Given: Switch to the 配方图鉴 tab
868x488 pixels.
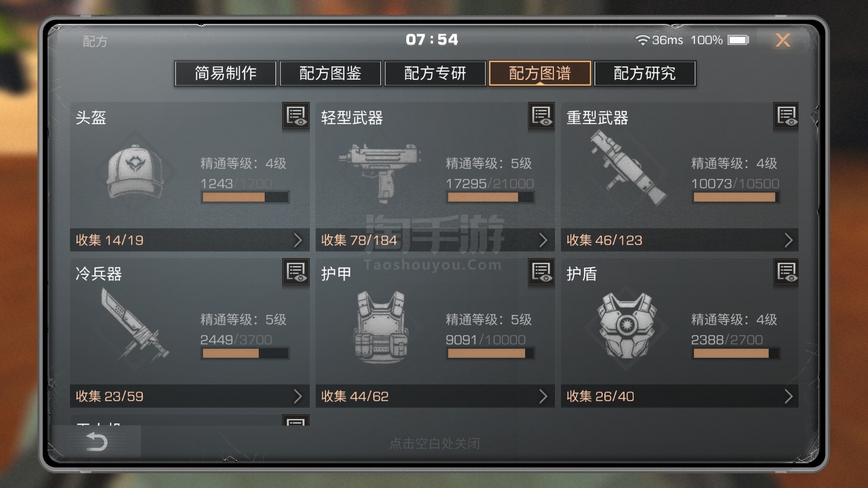Looking at the screenshot, I should point(330,73).
